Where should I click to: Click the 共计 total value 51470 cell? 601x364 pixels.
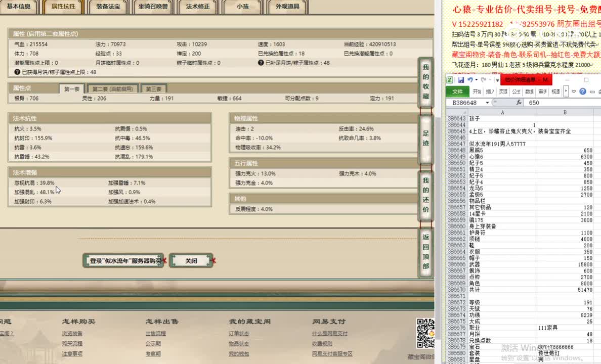click(x=565, y=290)
